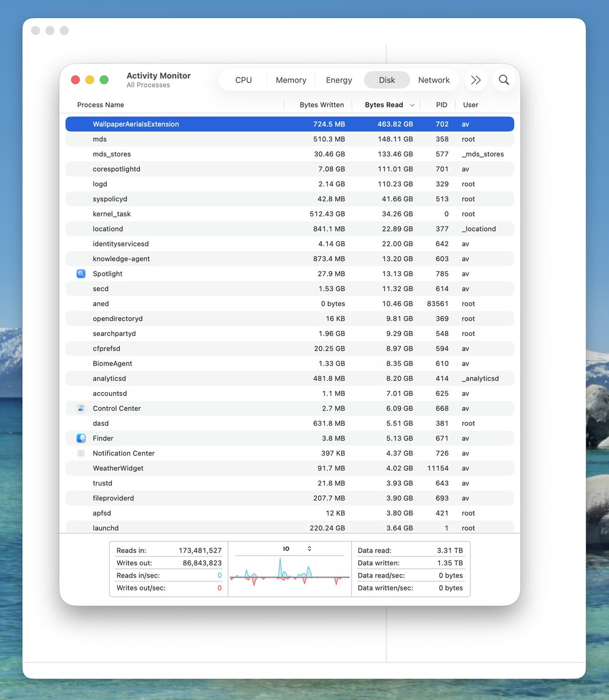Image resolution: width=609 pixels, height=700 pixels.
Task: Select the syspolicyd process
Action: (289, 199)
